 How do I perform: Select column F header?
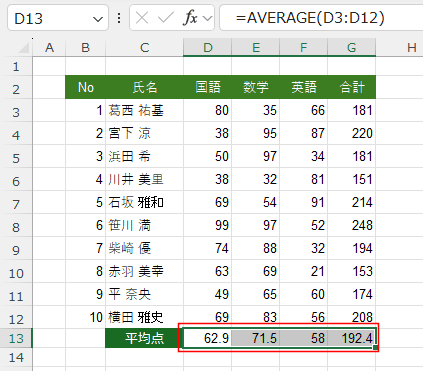[x=304, y=48]
